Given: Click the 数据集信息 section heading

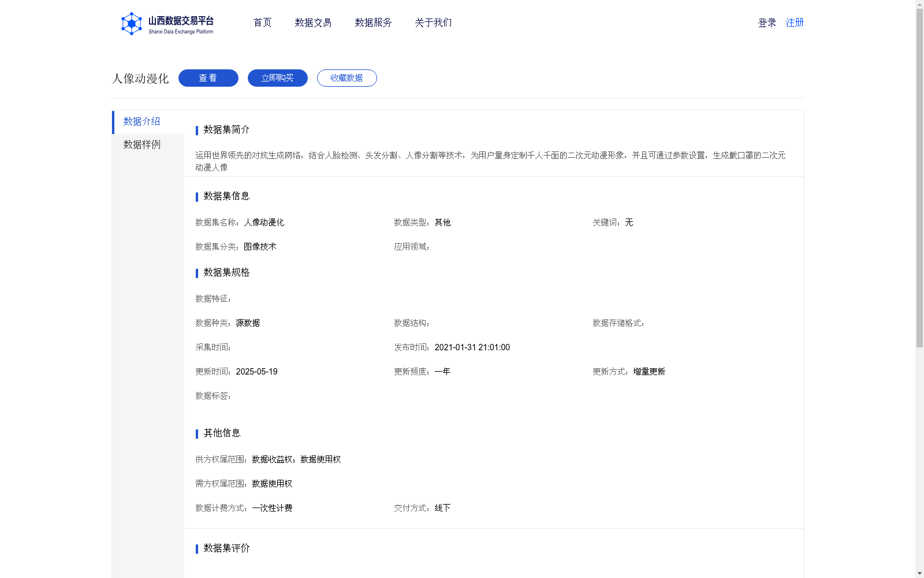Looking at the screenshot, I should 226,196.
